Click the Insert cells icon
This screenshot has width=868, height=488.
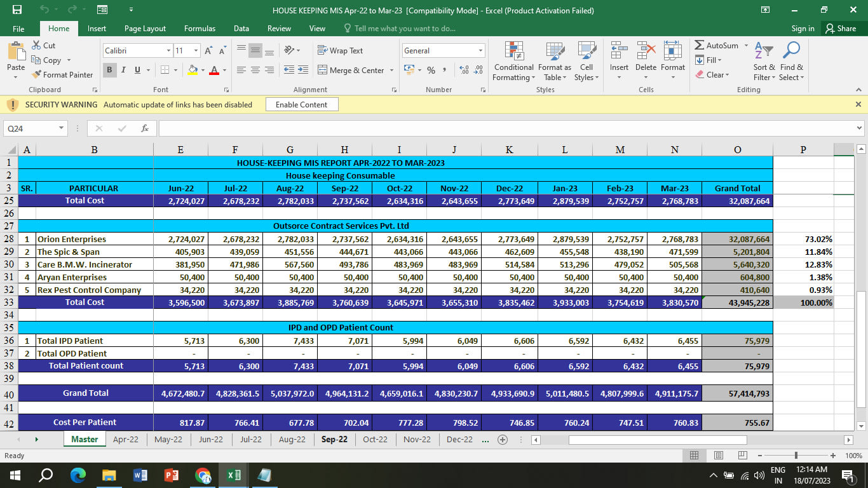click(x=619, y=51)
